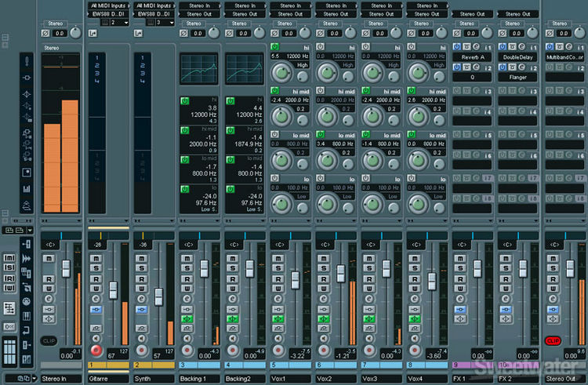Screen dimensions: 588x385
Task: Click global Write 'W' button in common panel
Action: click(x=9, y=288)
